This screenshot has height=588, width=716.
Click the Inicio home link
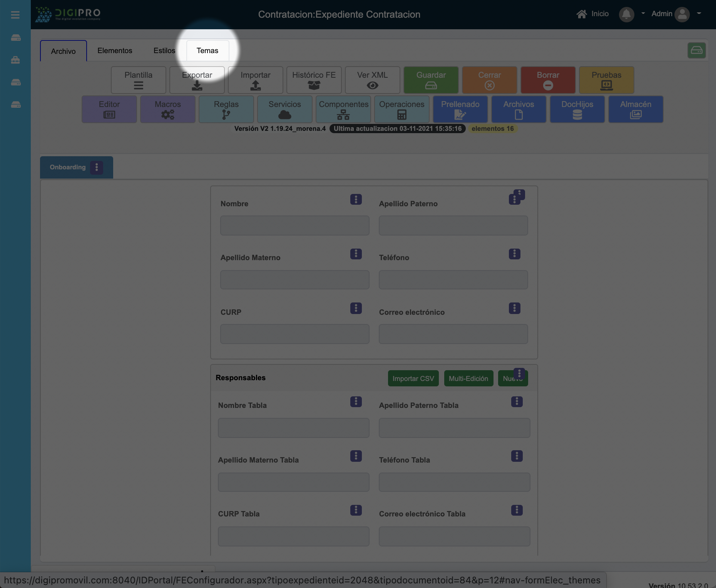(x=592, y=14)
